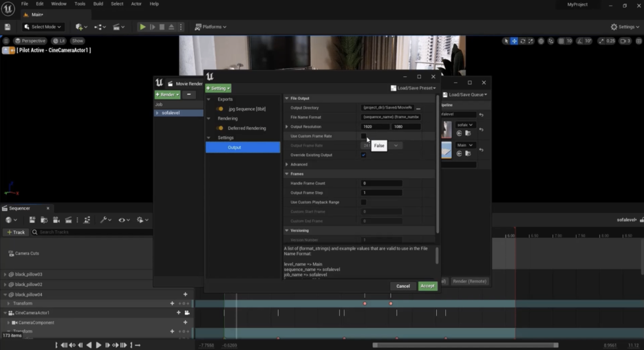The width and height of the screenshot is (644, 350).
Task: Toggle scale snapping icon in viewport
Action: [x=601, y=41]
